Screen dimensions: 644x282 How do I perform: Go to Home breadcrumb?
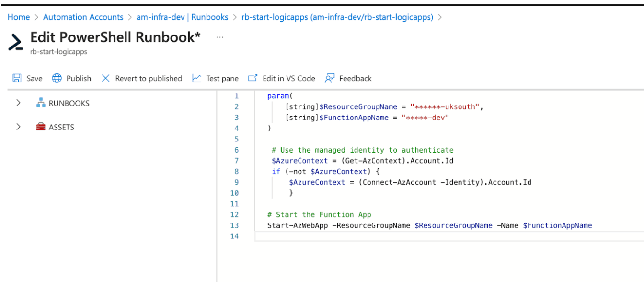point(19,17)
